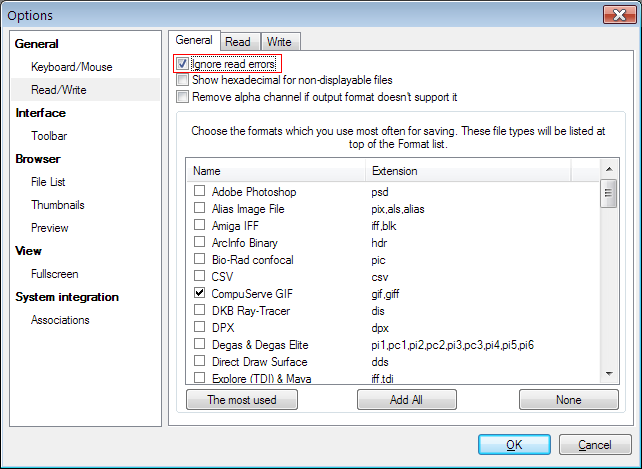Open Thumbnails settings category
Image resolution: width=642 pixels, height=469 pixels.
pyautogui.click(x=57, y=205)
